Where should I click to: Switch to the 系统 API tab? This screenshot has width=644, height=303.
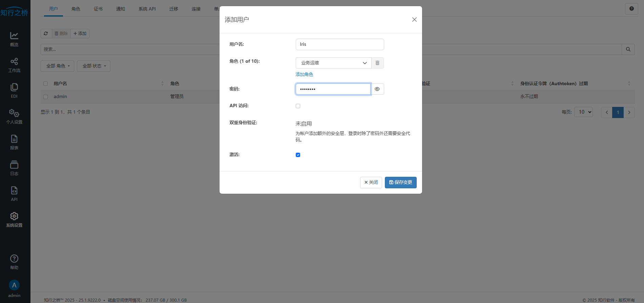click(147, 9)
